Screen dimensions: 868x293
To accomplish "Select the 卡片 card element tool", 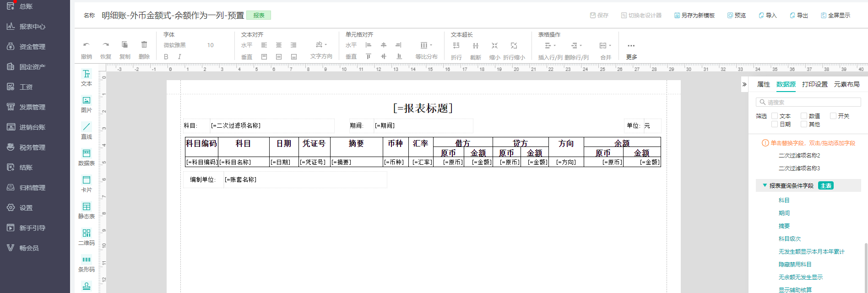I will click(x=87, y=184).
